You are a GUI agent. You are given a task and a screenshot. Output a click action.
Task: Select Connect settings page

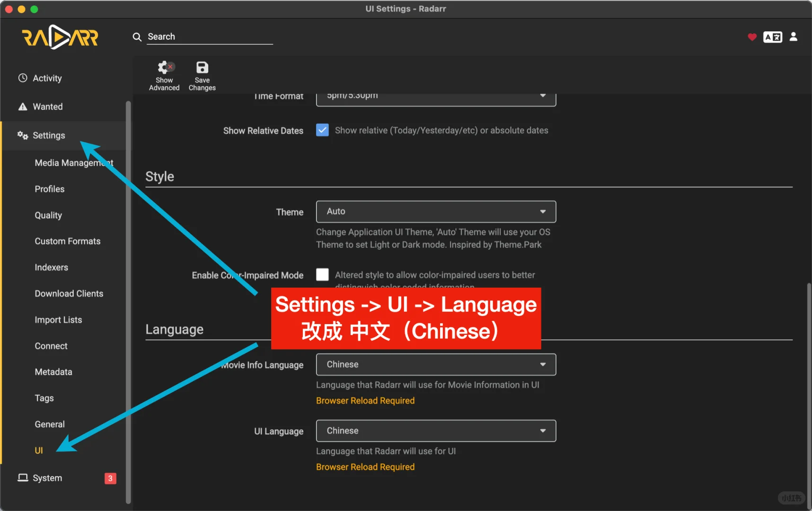pyautogui.click(x=51, y=346)
